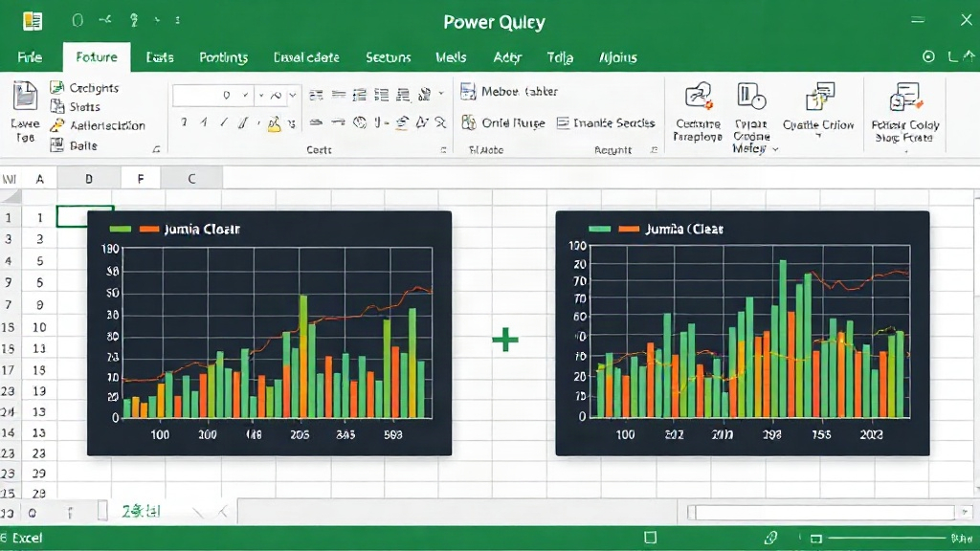This screenshot has height=551, width=980.
Task: Switch to the Foture ribbon tab
Action: point(97,56)
